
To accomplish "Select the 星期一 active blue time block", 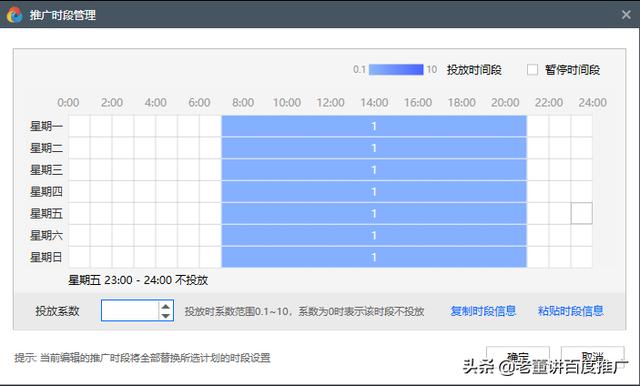I will coord(374,126).
